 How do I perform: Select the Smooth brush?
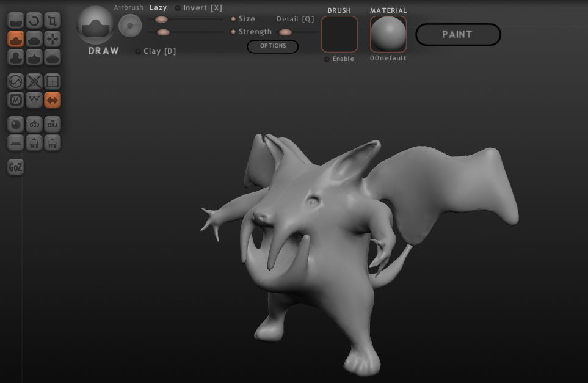(x=53, y=56)
